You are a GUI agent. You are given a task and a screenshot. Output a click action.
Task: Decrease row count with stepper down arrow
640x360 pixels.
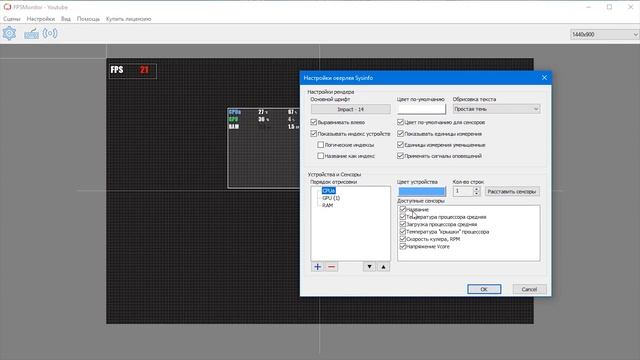(x=476, y=194)
